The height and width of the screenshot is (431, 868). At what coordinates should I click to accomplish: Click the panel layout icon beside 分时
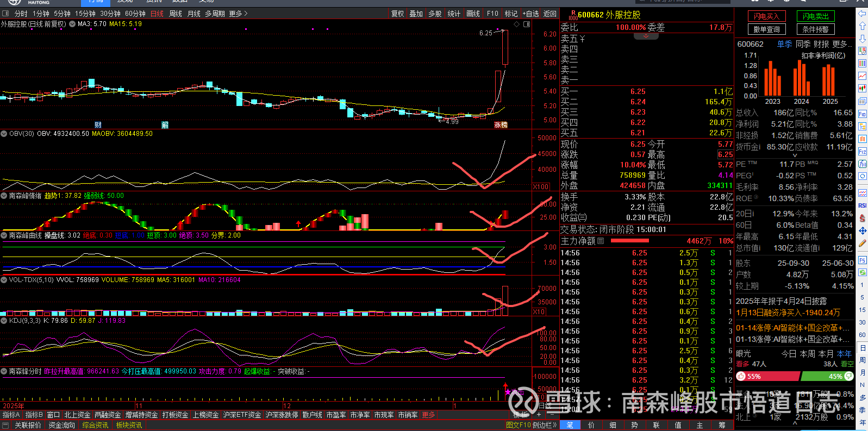coord(5,14)
